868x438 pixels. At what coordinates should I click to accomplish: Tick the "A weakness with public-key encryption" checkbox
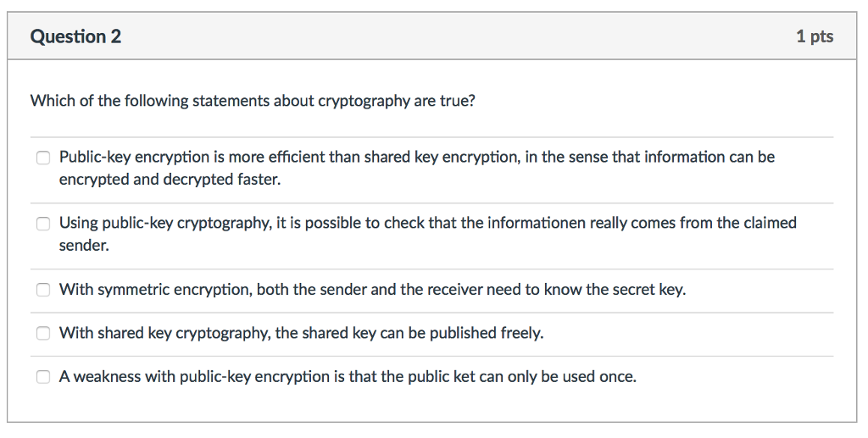tap(43, 377)
